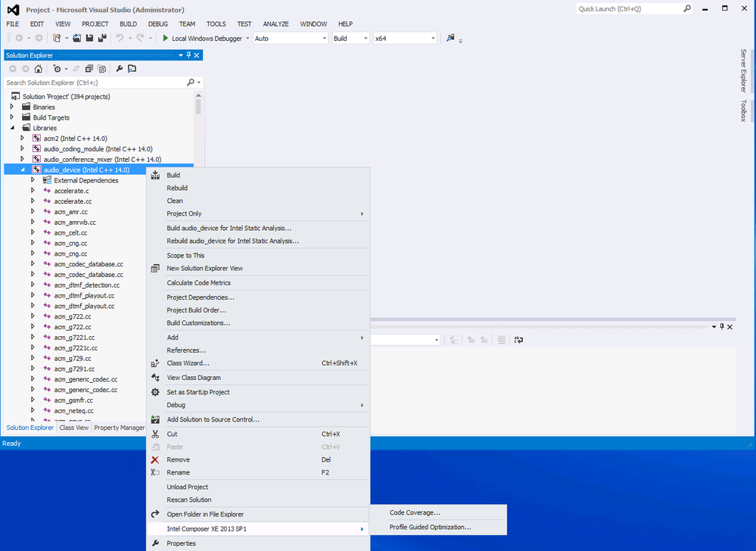Click the Solution Explorer vertical scrollbar thumb
The width and height of the screenshot is (756, 551).
click(198, 107)
